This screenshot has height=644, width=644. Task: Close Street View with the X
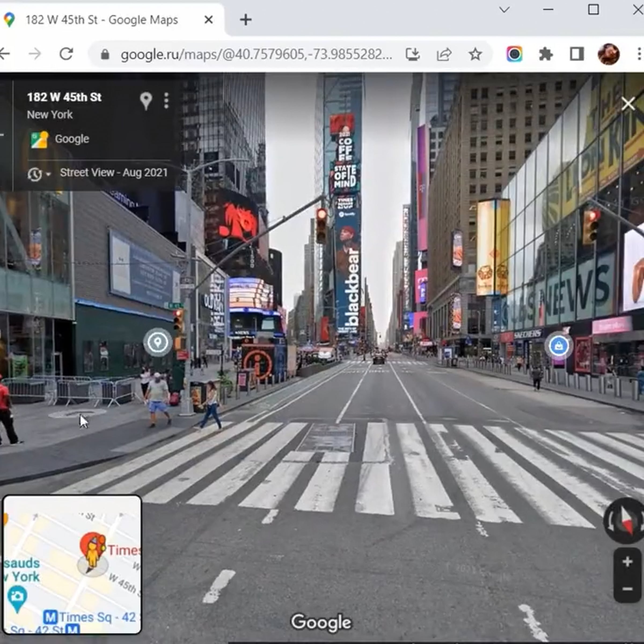pyautogui.click(x=628, y=104)
